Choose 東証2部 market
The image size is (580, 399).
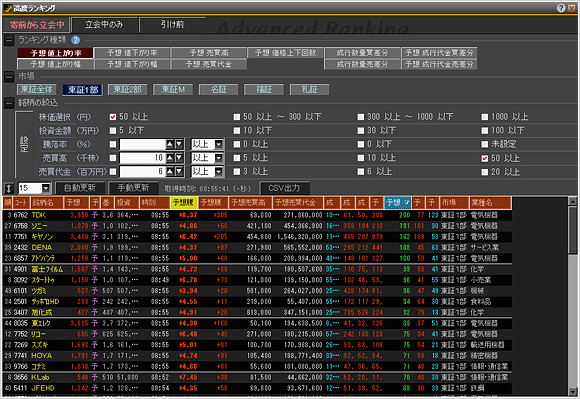(x=128, y=89)
